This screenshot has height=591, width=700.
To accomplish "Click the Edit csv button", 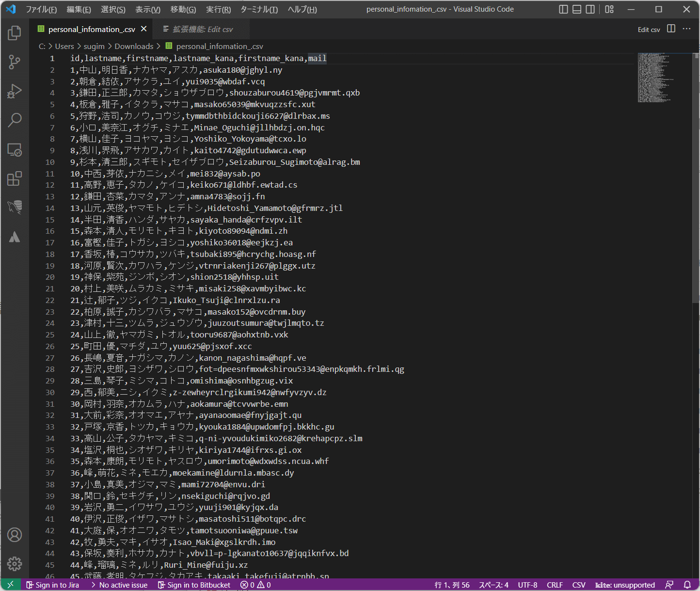I will [649, 30].
